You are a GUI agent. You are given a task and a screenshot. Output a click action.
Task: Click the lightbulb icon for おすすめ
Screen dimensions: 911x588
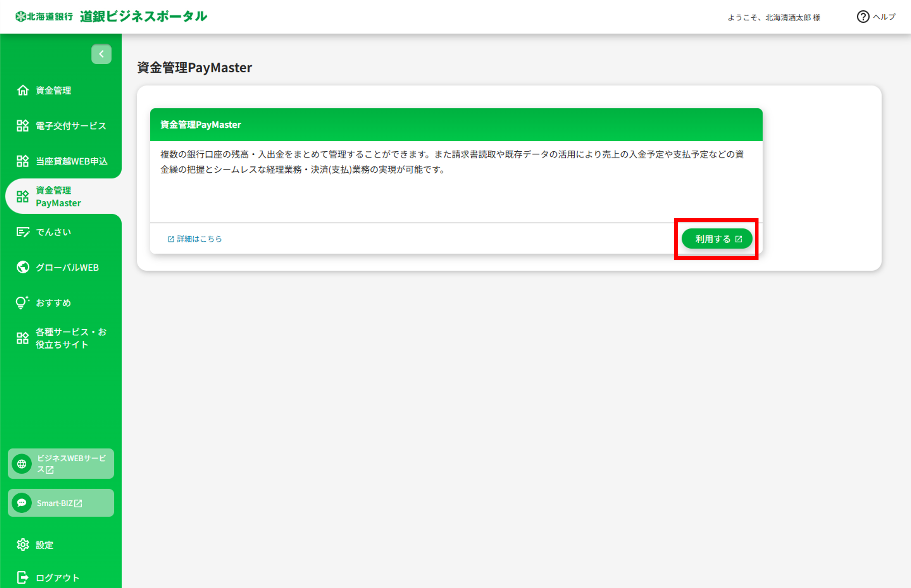(x=23, y=303)
